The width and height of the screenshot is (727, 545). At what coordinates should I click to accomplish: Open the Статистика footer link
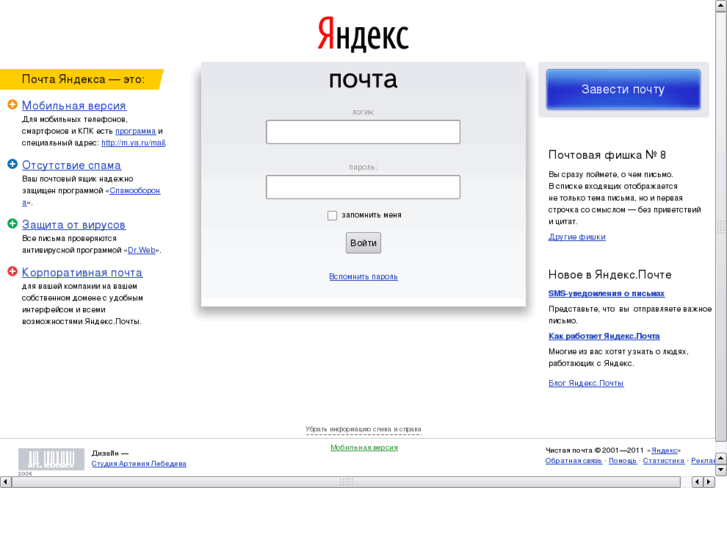[x=663, y=461]
